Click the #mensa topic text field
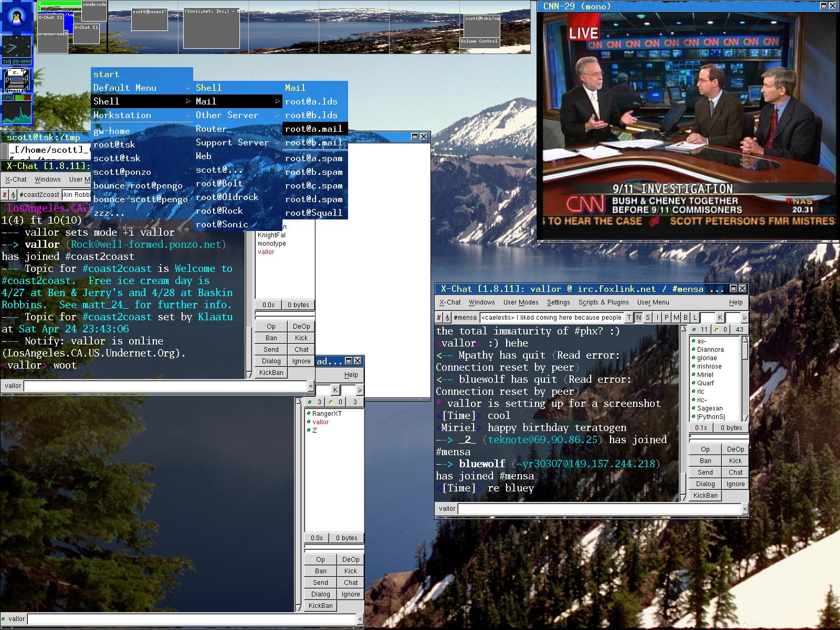 551,318
